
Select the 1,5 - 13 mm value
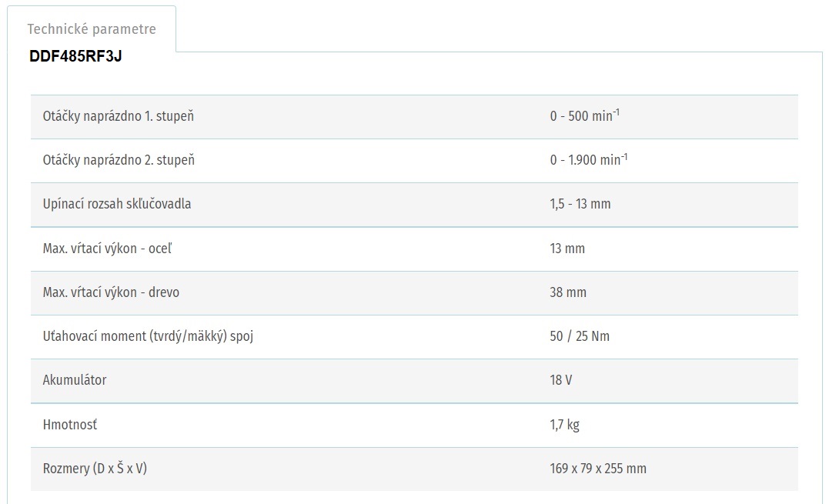coord(580,204)
